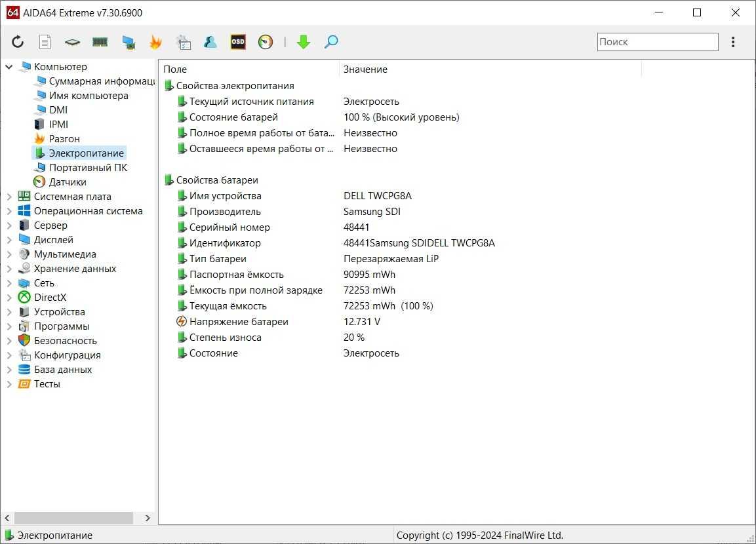The image size is (756, 544).
Task: Launch the stability test flame icon
Action: [x=155, y=42]
